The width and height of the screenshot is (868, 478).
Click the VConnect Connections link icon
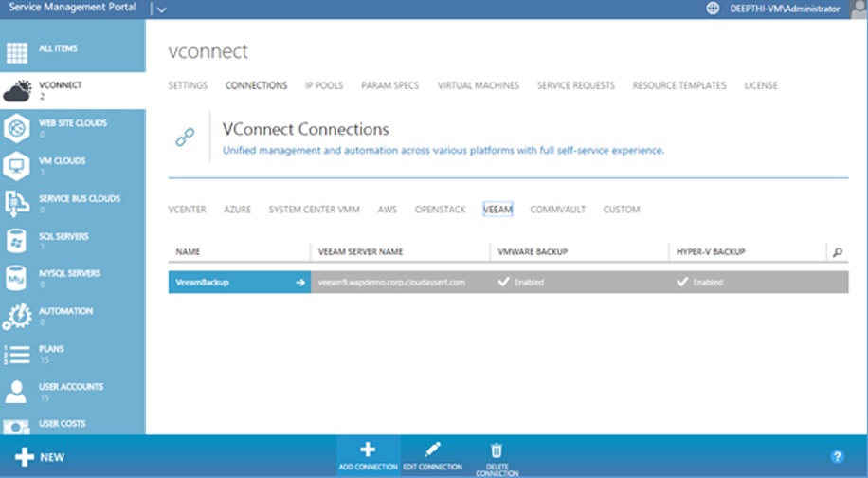(x=185, y=137)
